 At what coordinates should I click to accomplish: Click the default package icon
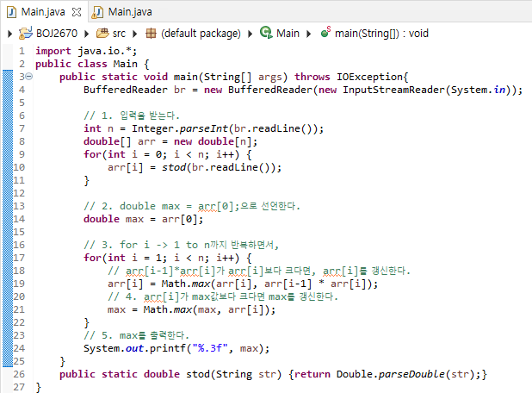pyautogui.click(x=151, y=34)
